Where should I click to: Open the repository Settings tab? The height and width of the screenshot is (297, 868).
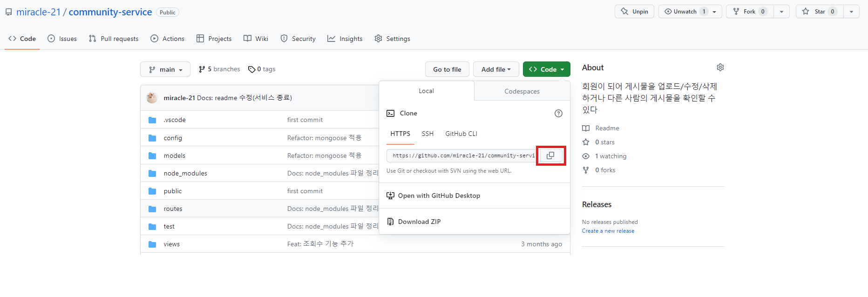393,39
